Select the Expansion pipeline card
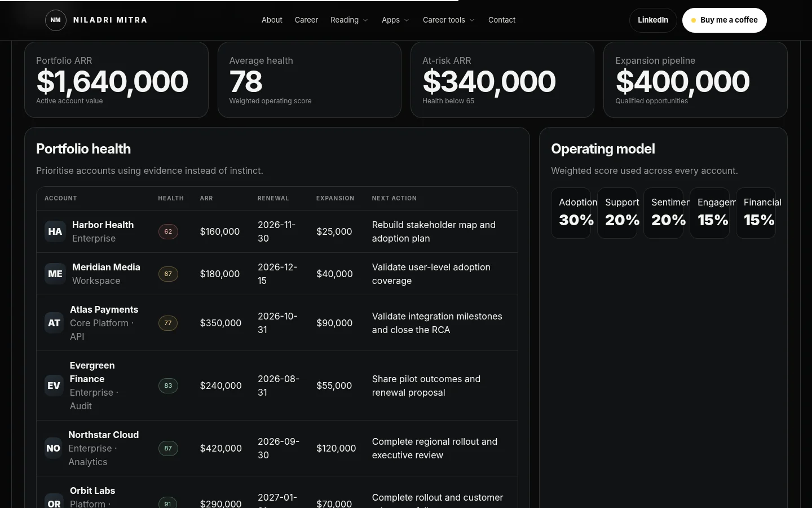The height and width of the screenshot is (508, 812). pyautogui.click(x=695, y=80)
